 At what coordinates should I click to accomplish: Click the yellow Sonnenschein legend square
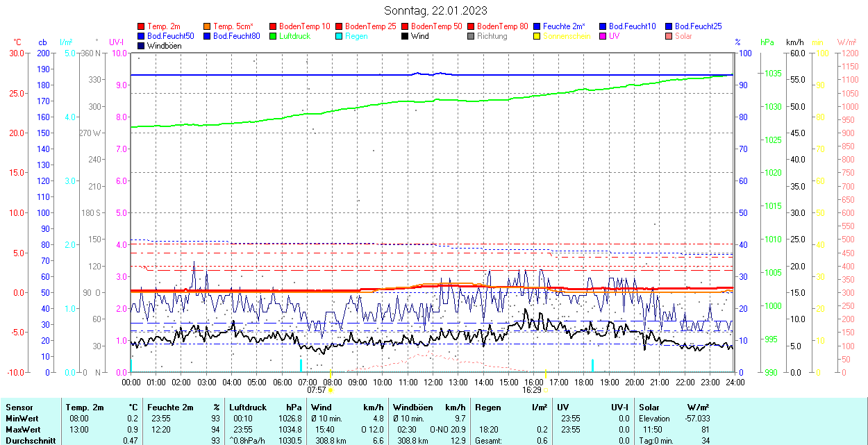point(537,36)
